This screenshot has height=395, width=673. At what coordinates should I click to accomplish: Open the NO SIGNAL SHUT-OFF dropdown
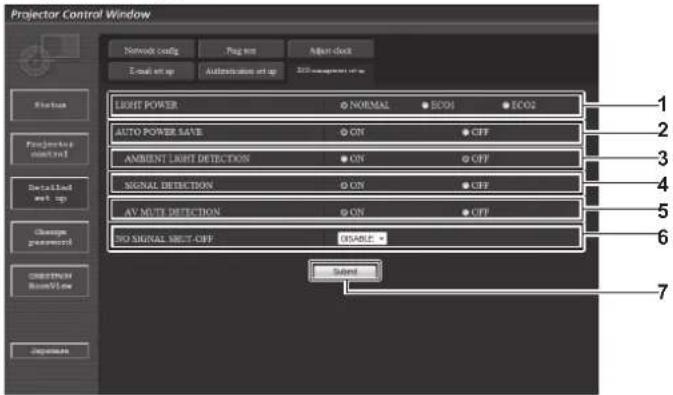[x=362, y=238]
